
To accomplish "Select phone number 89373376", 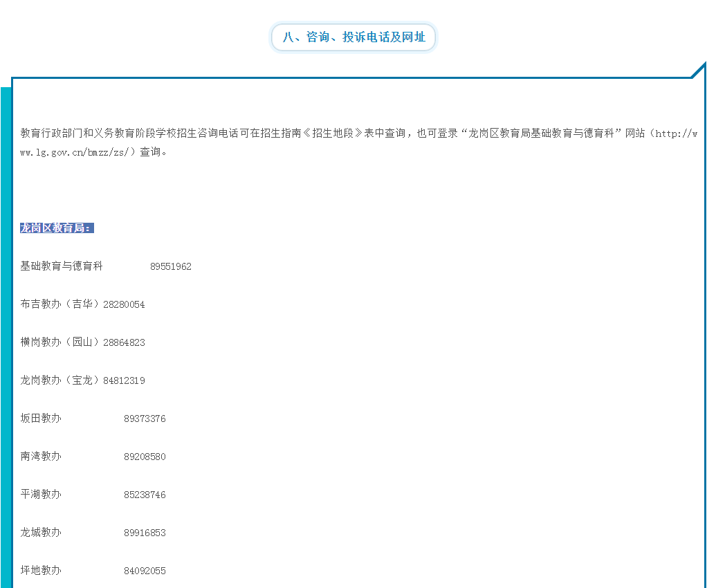I will tap(145, 419).
